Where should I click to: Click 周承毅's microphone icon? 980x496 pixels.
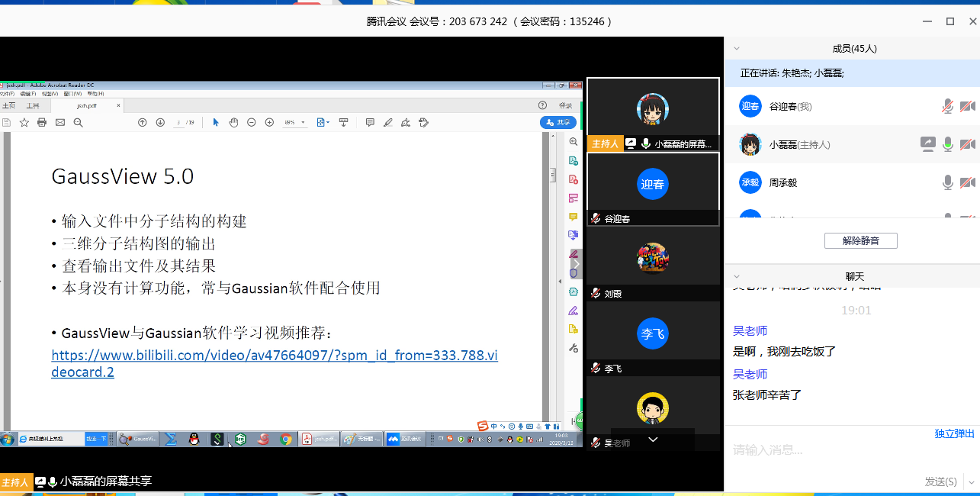pos(947,182)
